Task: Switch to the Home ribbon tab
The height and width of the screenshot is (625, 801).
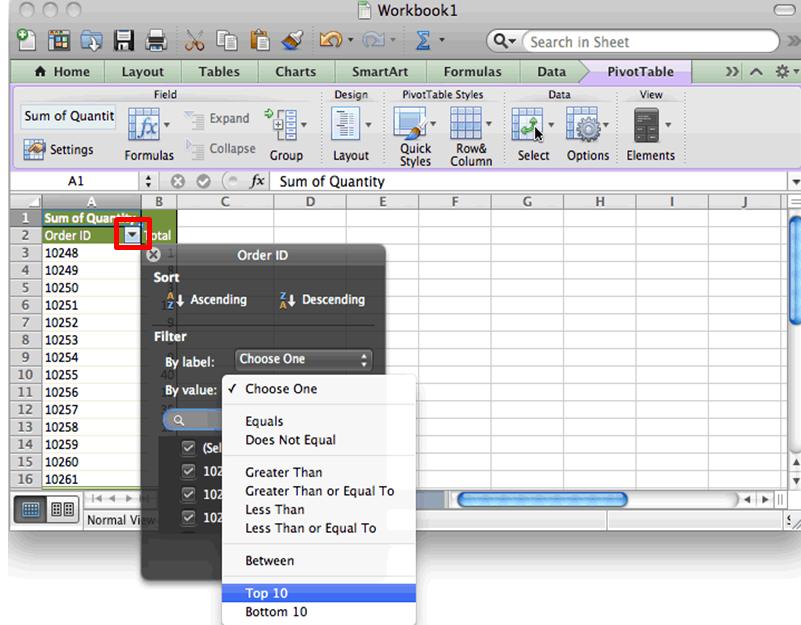Action: [62, 72]
